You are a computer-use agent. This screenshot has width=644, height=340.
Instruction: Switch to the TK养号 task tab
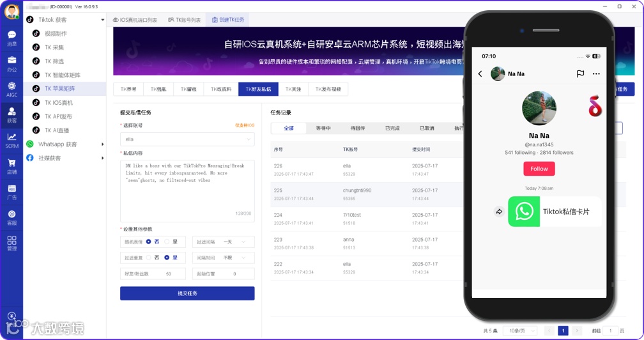pos(128,89)
